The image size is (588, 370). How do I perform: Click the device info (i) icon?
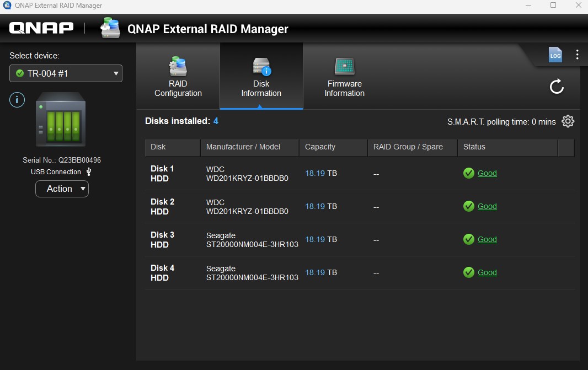(17, 100)
